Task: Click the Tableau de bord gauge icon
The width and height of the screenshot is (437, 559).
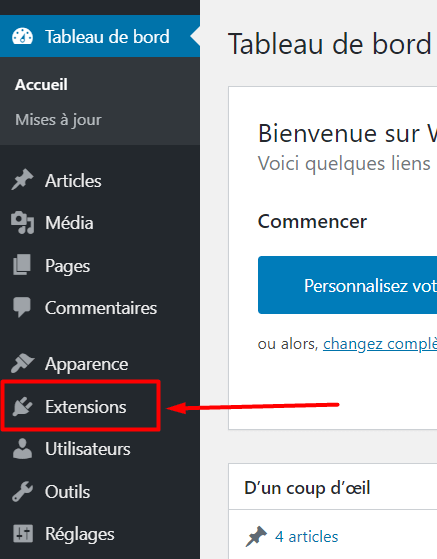Action: point(22,36)
